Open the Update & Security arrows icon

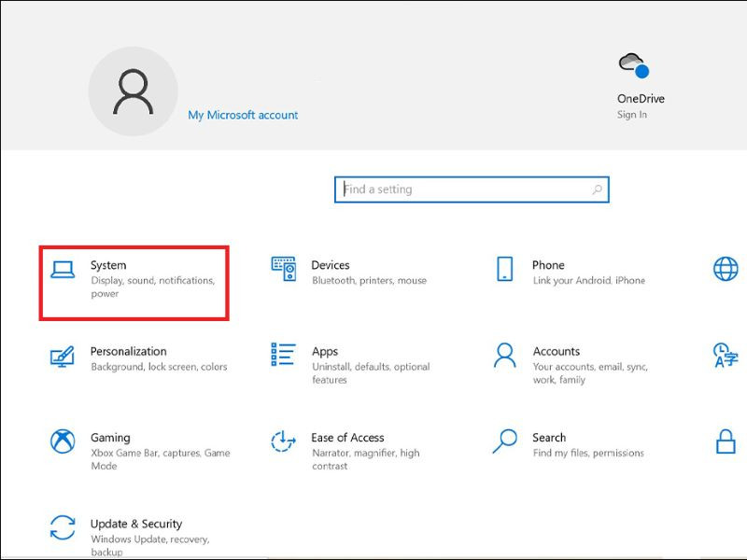coord(63,527)
